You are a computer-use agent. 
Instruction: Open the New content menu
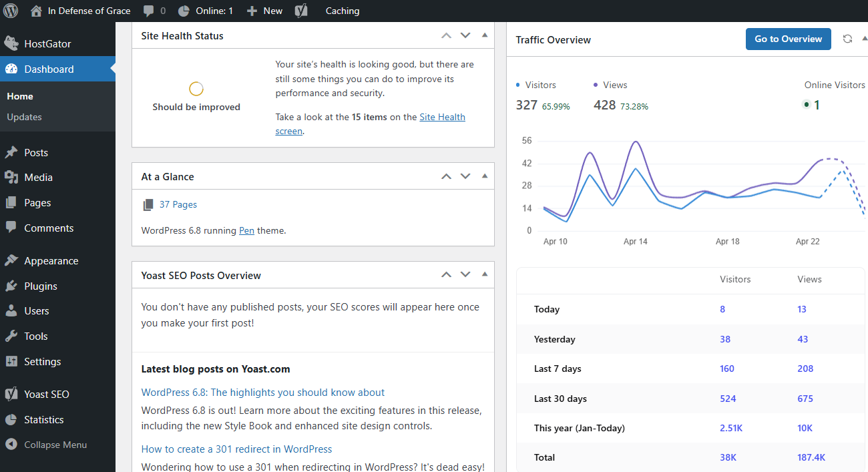coord(264,11)
